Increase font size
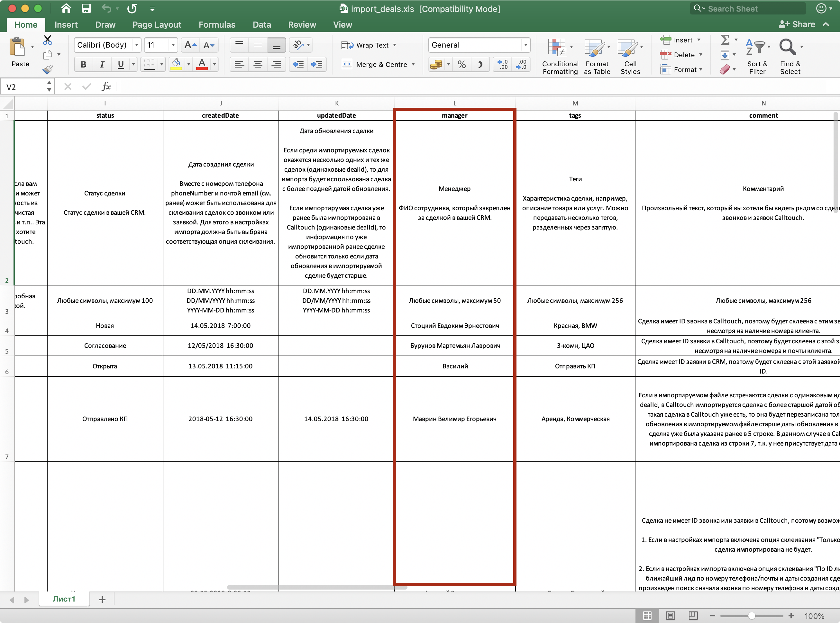840x623 pixels. (190, 45)
